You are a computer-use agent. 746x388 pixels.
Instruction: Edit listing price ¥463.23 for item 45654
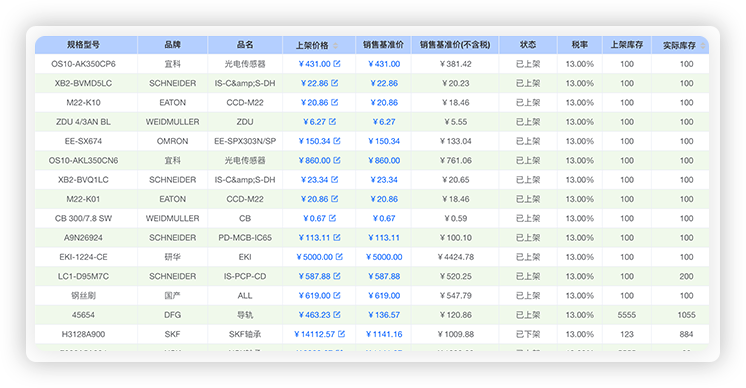click(337, 314)
